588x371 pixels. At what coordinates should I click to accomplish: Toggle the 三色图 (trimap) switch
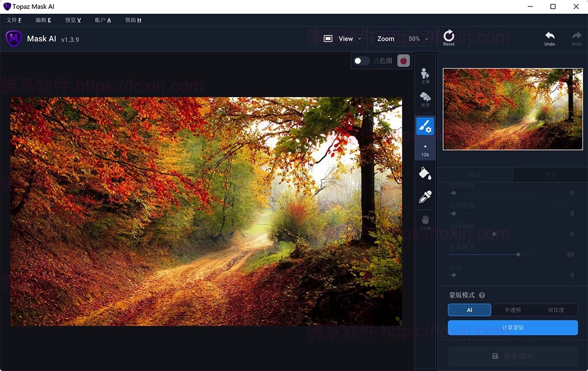coord(362,61)
